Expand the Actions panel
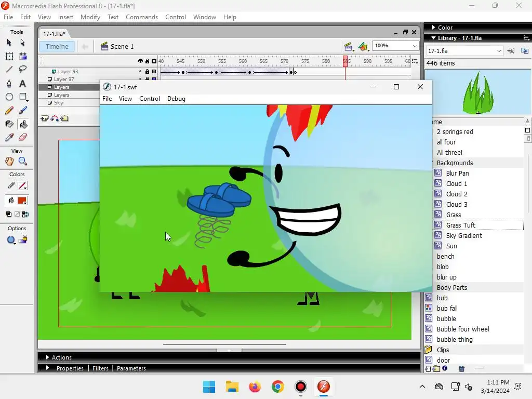532x399 pixels. (x=47, y=357)
